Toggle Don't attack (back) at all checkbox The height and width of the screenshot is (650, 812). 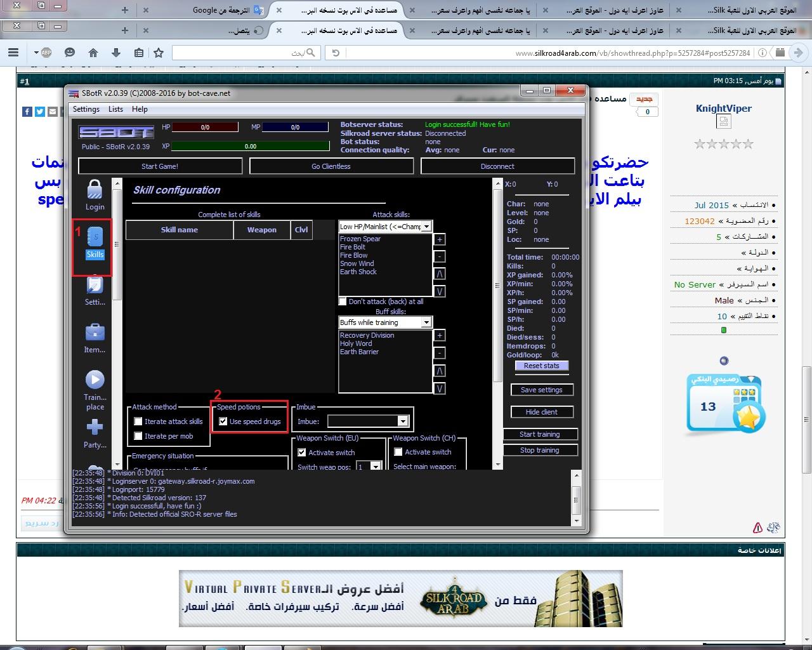pos(343,302)
